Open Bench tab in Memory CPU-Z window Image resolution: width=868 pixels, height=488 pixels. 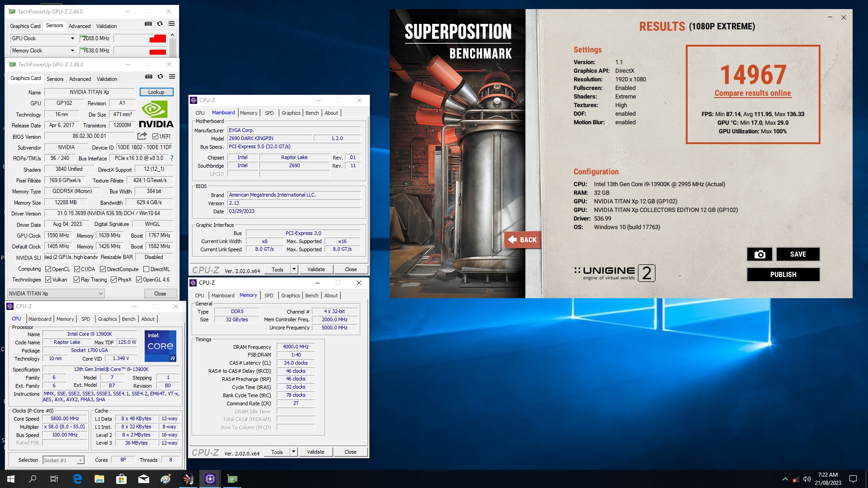point(311,296)
